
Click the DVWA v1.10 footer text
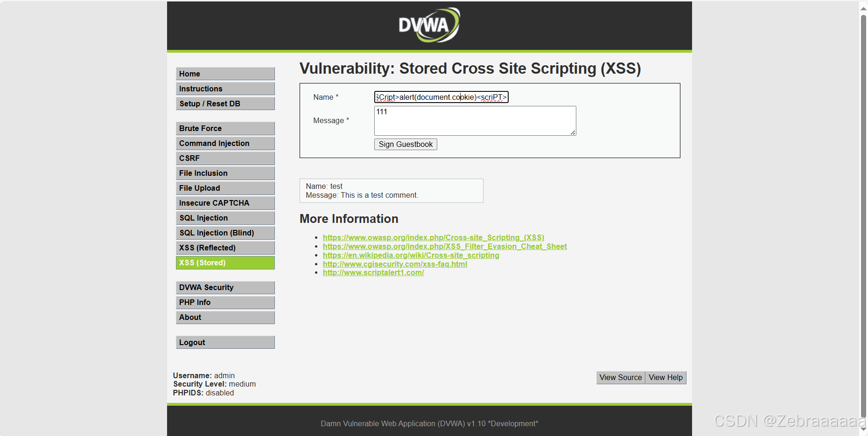[x=429, y=423]
